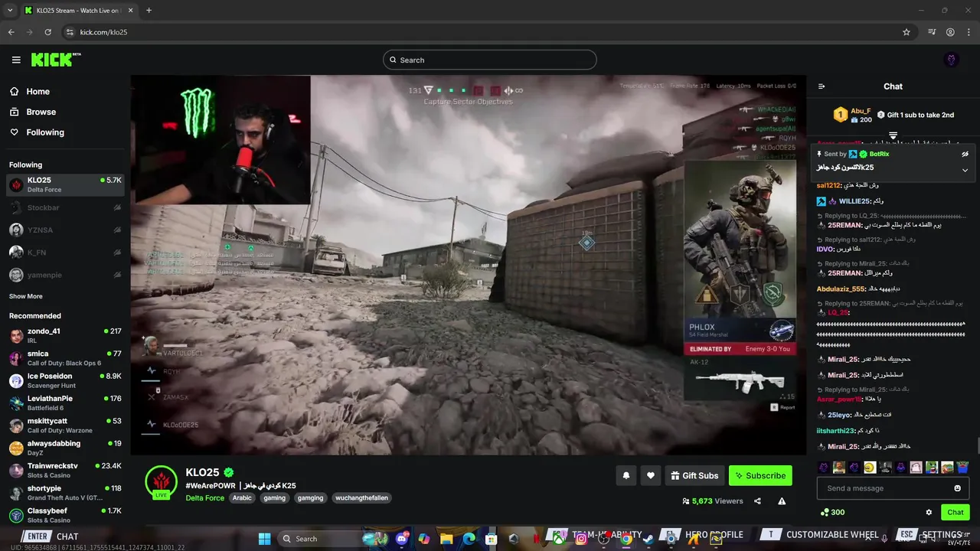Open LeviathanPie recommended channel
980x551 pixels.
point(66,403)
